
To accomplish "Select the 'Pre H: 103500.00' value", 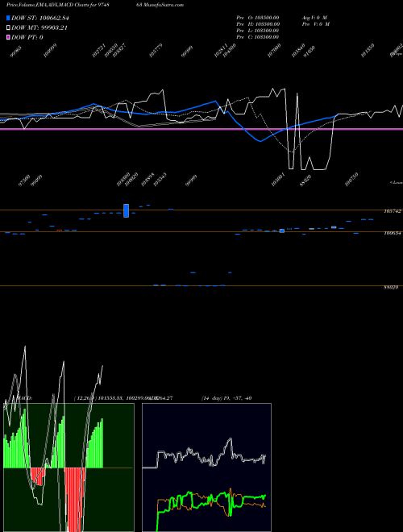I will click(x=258, y=24).
